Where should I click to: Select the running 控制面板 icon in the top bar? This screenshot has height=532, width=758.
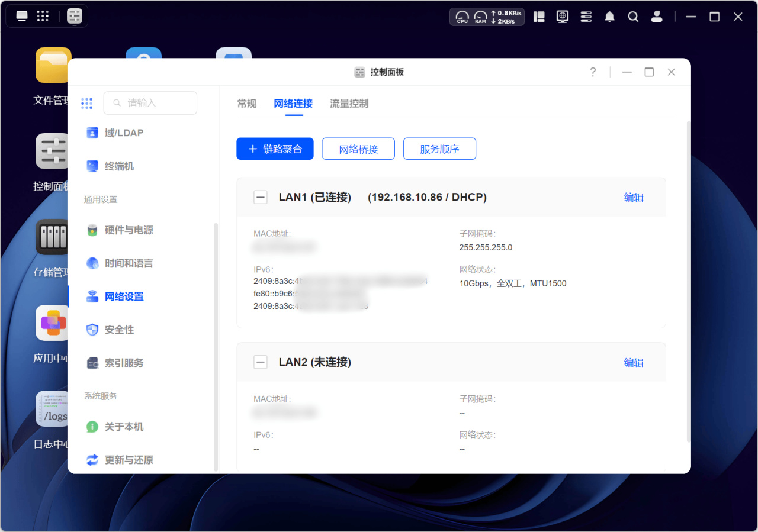point(75,16)
